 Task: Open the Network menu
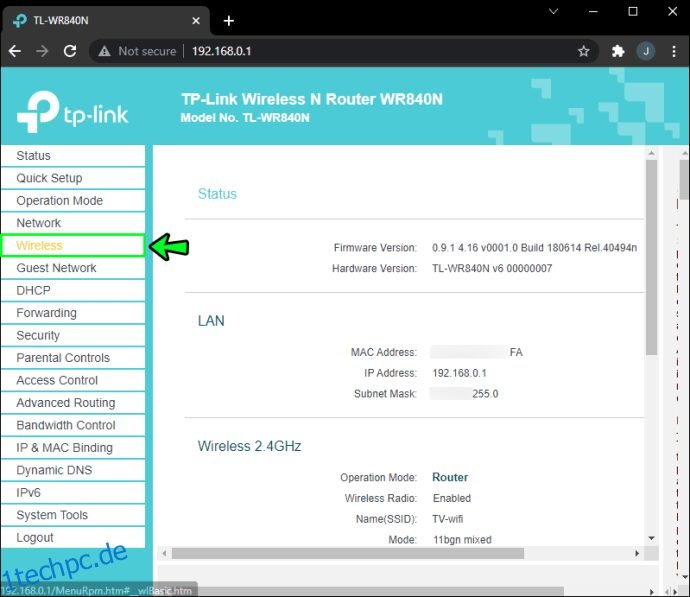click(73, 223)
